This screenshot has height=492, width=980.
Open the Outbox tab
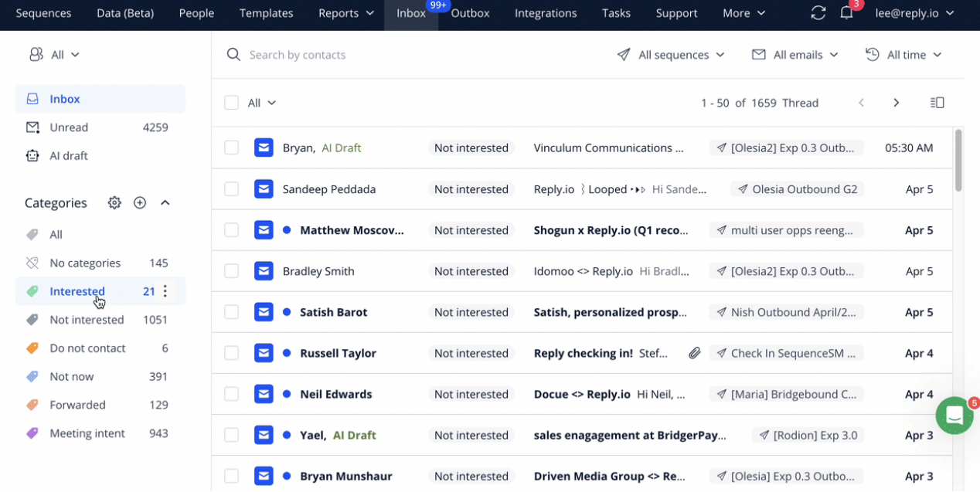pyautogui.click(x=470, y=13)
